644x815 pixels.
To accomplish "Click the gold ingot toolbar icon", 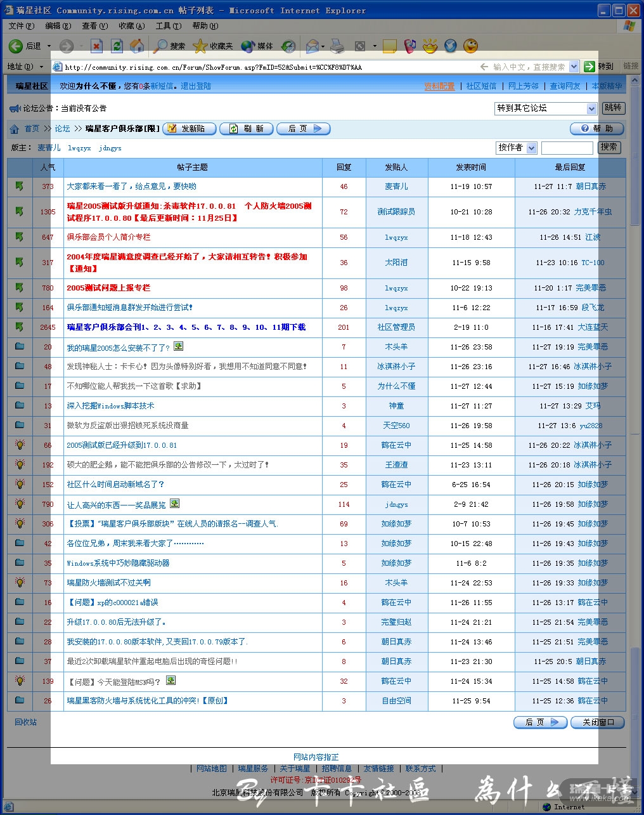I will point(430,46).
